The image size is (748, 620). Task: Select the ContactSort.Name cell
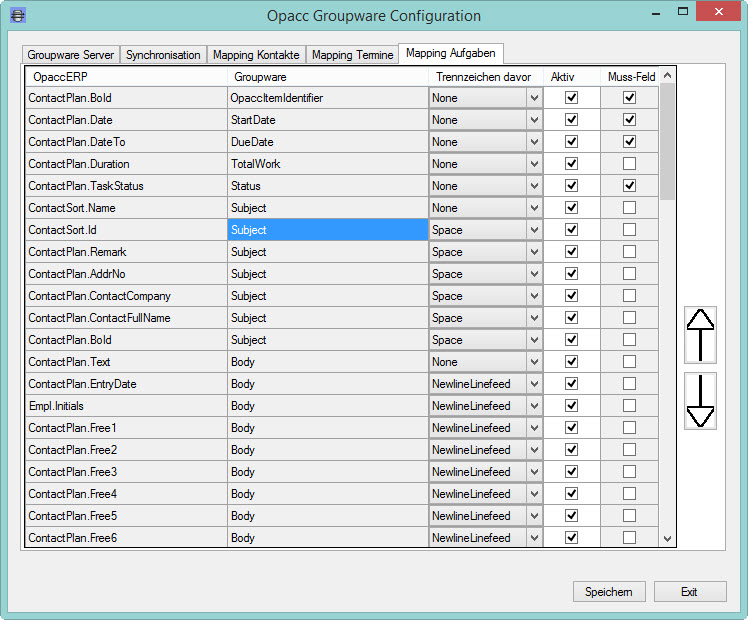[126, 207]
